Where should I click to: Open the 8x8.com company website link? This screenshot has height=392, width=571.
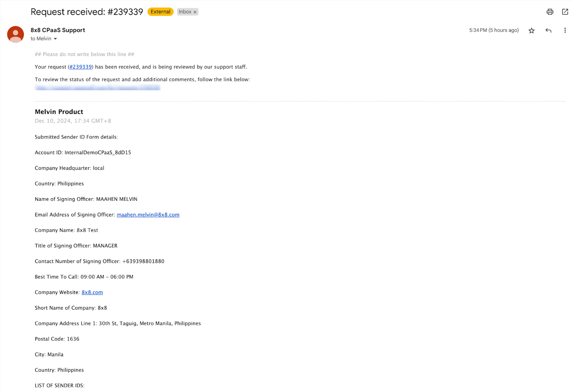tap(92, 292)
